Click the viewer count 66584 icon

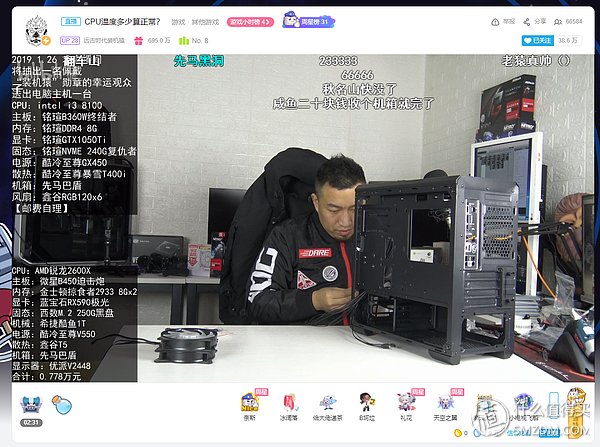(558, 22)
